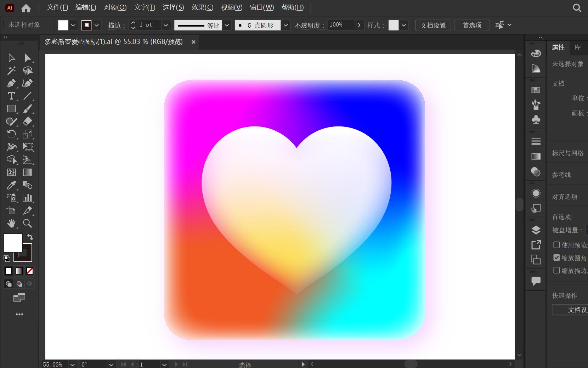The width and height of the screenshot is (588, 368).
Task: Select the Paintbrush tool
Action: click(x=27, y=109)
